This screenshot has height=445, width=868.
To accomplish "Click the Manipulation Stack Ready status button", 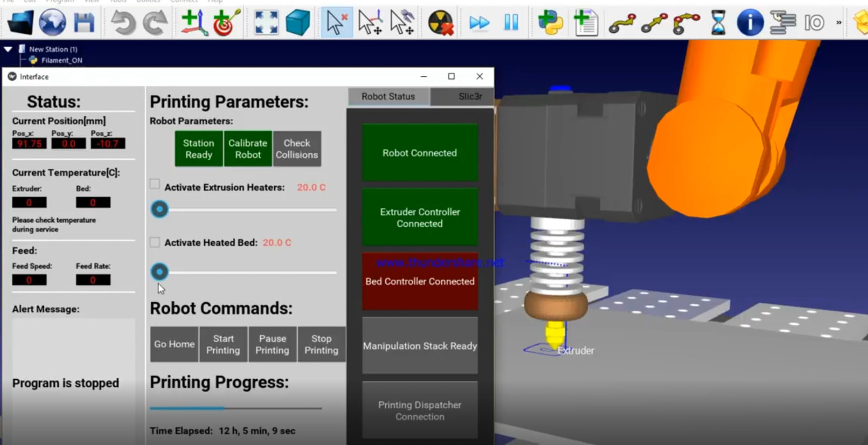I will (x=420, y=346).
